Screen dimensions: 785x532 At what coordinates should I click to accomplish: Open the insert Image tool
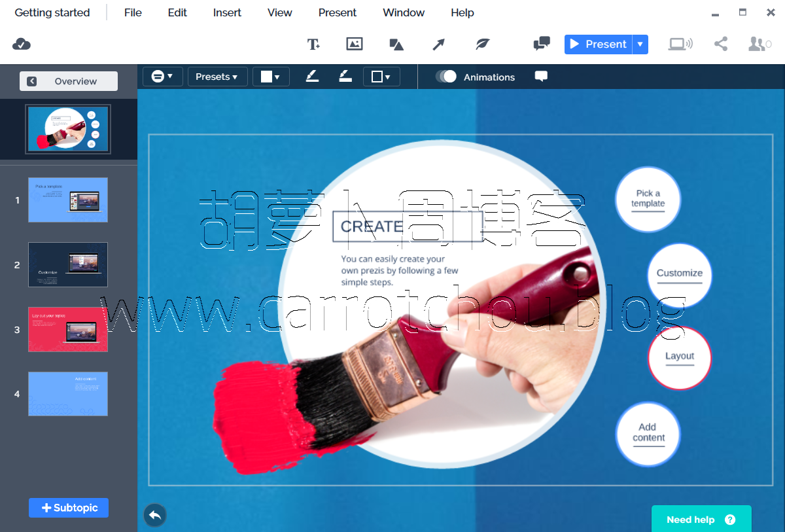click(x=355, y=44)
